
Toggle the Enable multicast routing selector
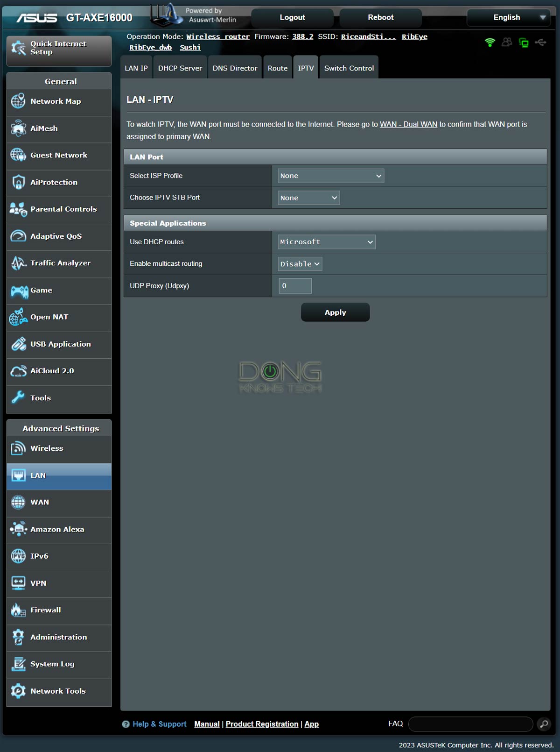(x=300, y=264)
